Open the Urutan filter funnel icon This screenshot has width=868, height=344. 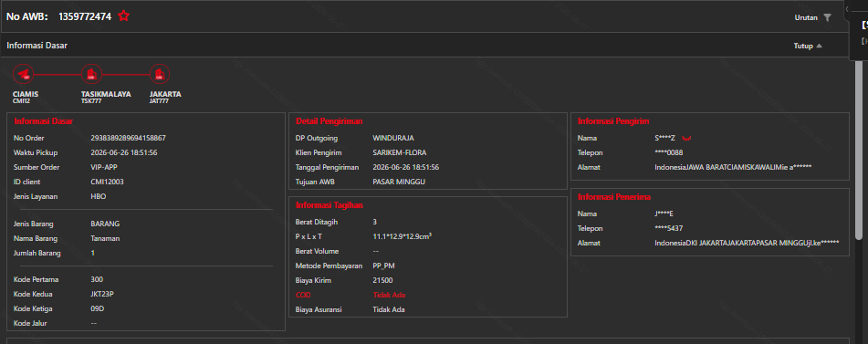pyautogui.click(x=827, y=17)
